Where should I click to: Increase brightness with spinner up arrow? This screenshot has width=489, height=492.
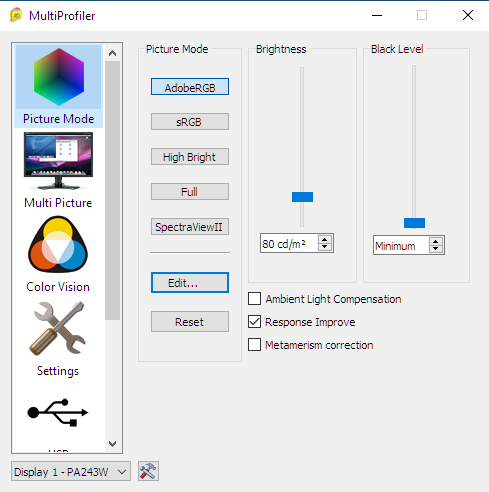(x=325, y=239)
